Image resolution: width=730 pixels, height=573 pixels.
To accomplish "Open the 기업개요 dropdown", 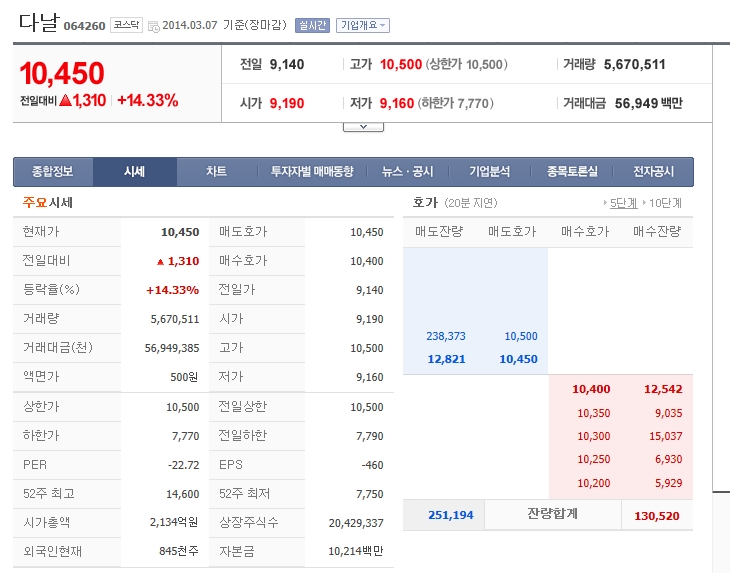I will pos(363,26).
